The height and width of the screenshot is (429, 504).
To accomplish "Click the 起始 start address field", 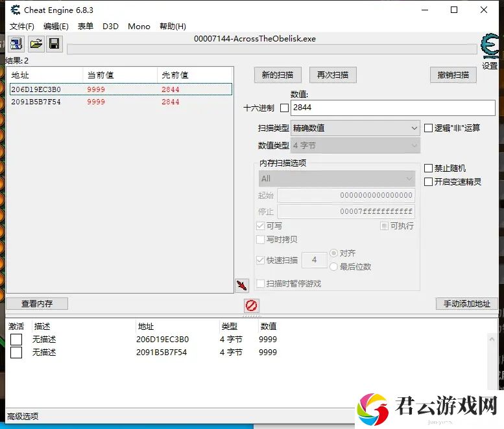I will click(x=346, y=195).
